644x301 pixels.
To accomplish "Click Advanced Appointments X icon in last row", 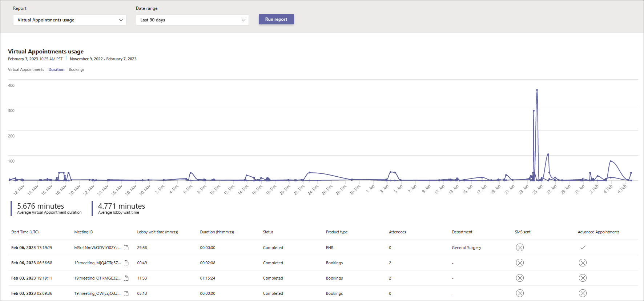I will pyautogui.click(x=583, y=293).
